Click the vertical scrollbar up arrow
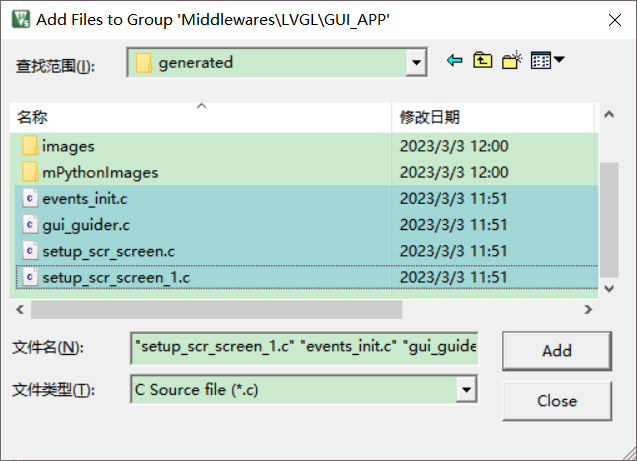Image resolution: width=637 pixels, height=461 pixels. 609,115
